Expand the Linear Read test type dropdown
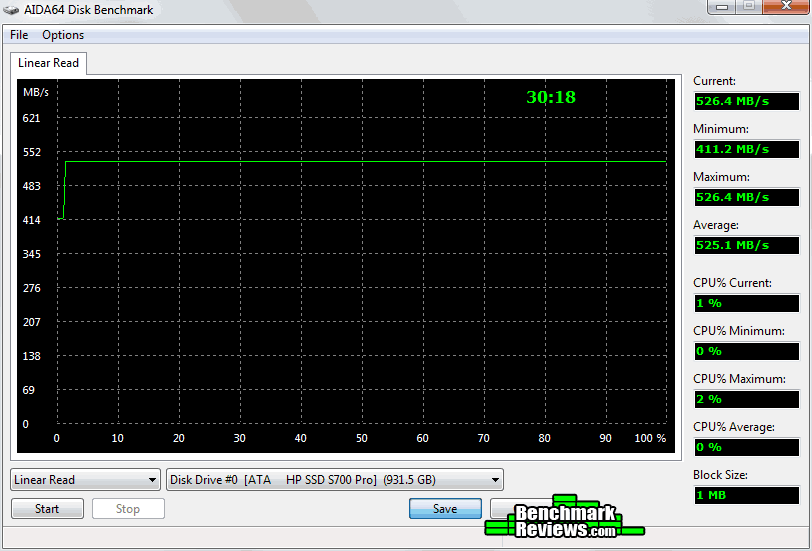This screenshot has width=812, height=551. point(85,480)
